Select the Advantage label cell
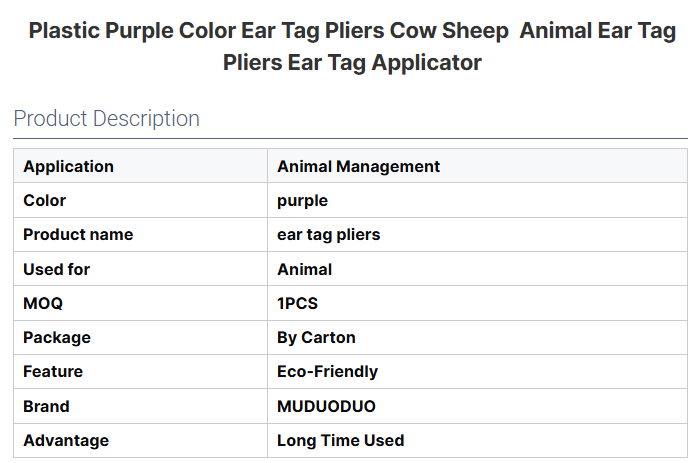This screenshot has width=696, height=463. (66, 440)
